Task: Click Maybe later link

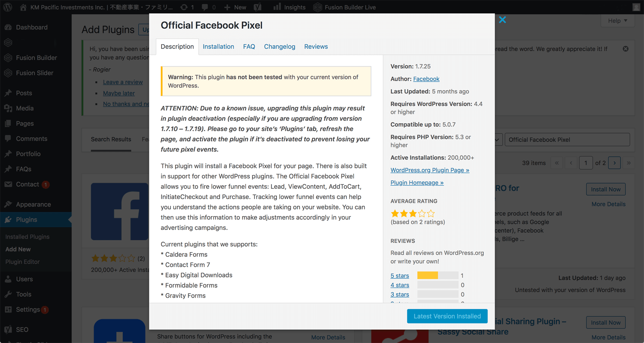Action: pos(119,93)
